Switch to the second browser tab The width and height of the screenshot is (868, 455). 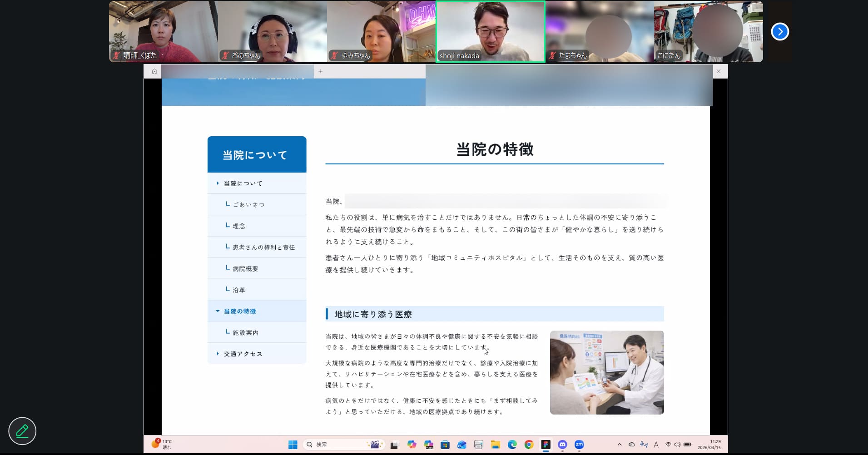coord(369,71)
